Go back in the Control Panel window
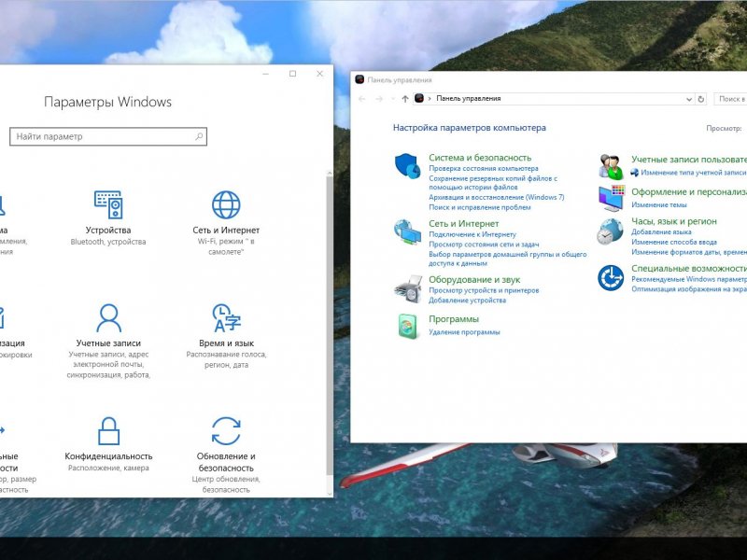The height and width of the screenshot is (560, 747). 362,99
